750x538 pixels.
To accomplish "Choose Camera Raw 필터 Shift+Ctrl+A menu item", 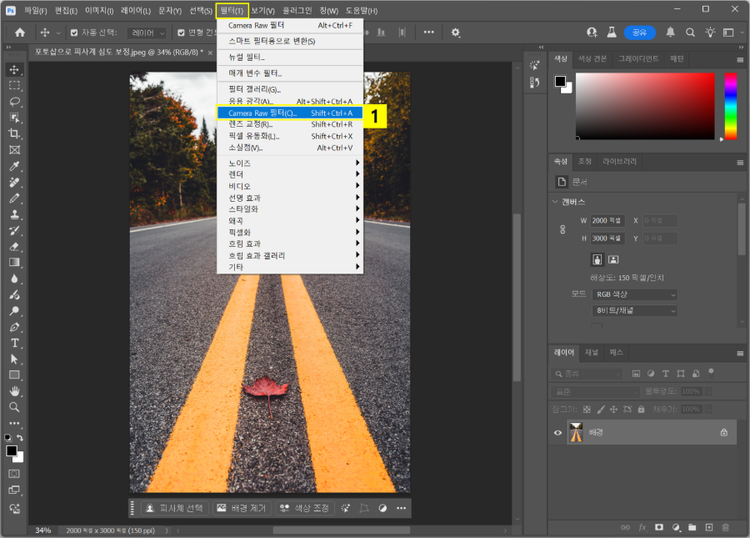I will point(290,113).
